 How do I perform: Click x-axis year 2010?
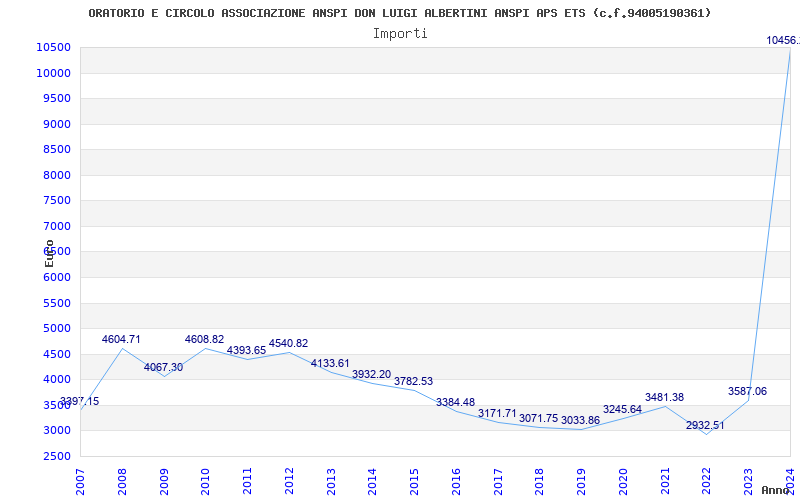click(206, 481)
